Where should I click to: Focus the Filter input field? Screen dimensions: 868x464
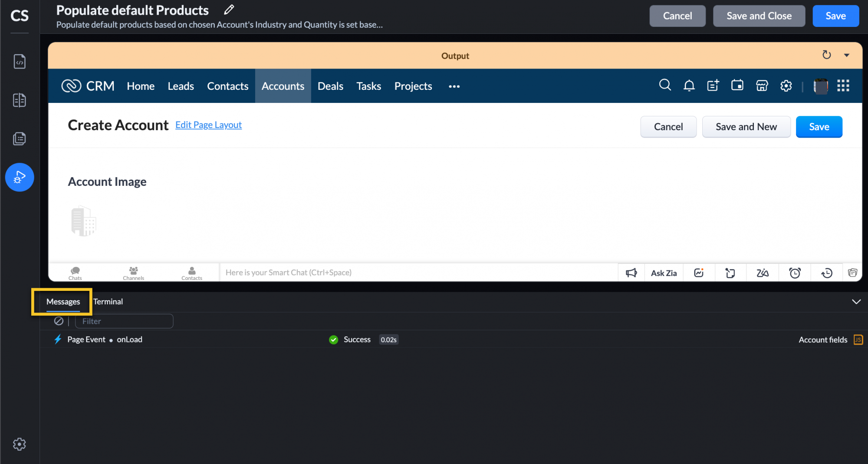[x=124, y=321]
